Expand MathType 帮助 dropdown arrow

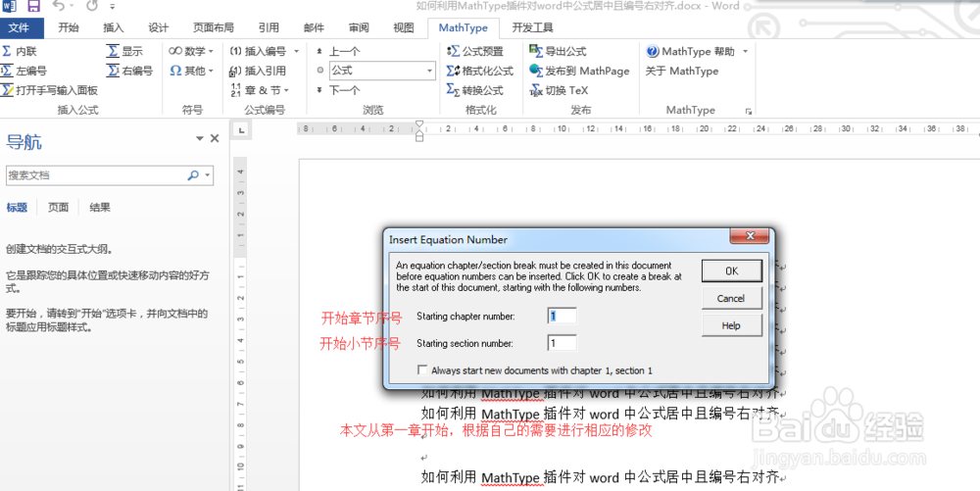[x=745, y=51]
